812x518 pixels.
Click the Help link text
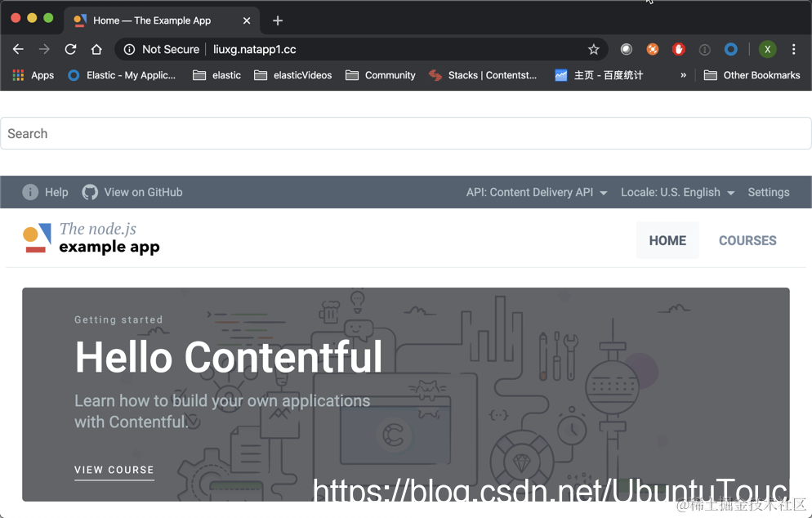point(56,192)
